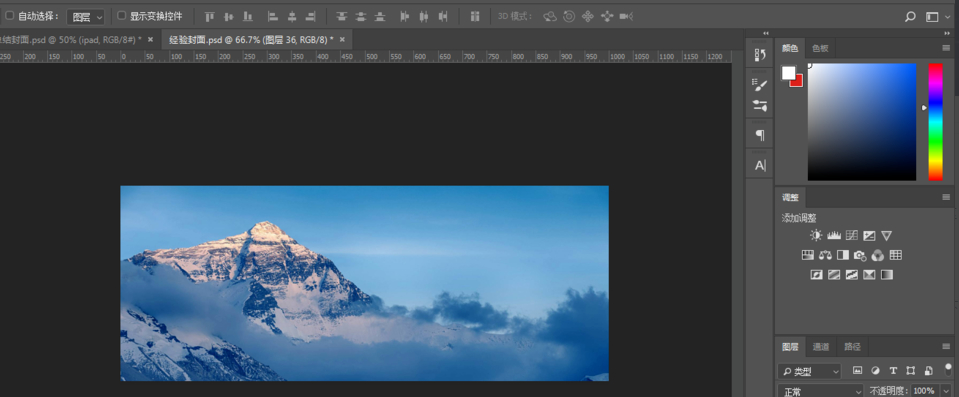Screen dimensions: 959x397
Task: Select the 3D roll mode icon
Action: pyautogui.click(x=569, y=17)
